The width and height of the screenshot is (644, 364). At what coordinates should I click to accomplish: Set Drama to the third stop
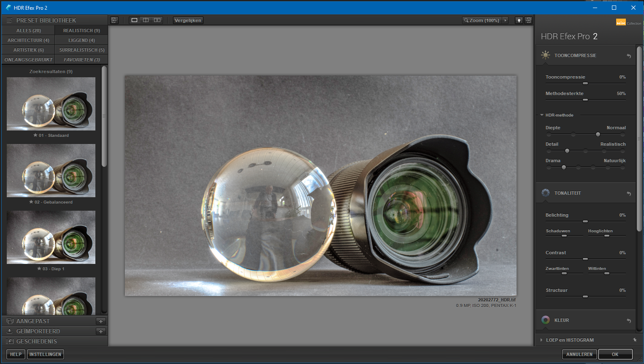(x=578, y=167)
